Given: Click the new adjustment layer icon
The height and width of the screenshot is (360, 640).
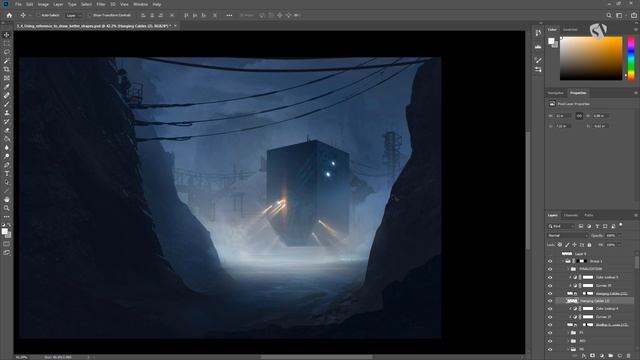Looking at the screenshot, I should tap(602, 356).
